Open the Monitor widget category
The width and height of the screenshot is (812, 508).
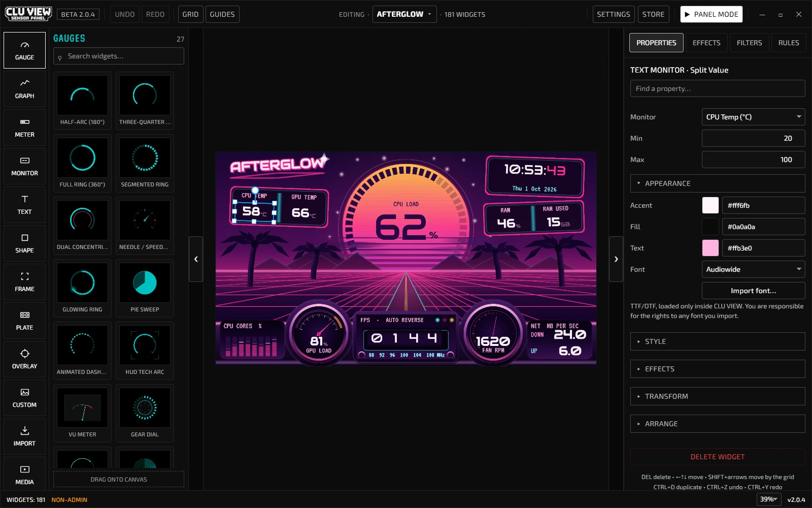click(24, 166)
